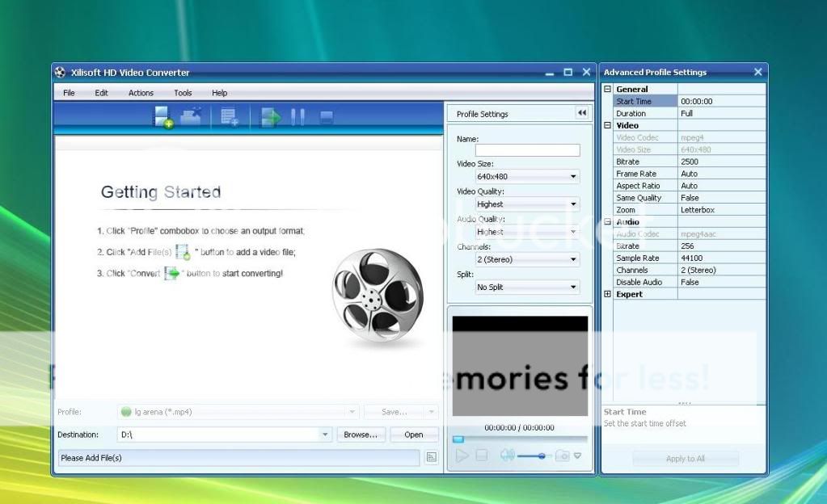This screenshot has height=504, width=827.
Task: Expand the Expert section
Action: click(x=608, y=294)
